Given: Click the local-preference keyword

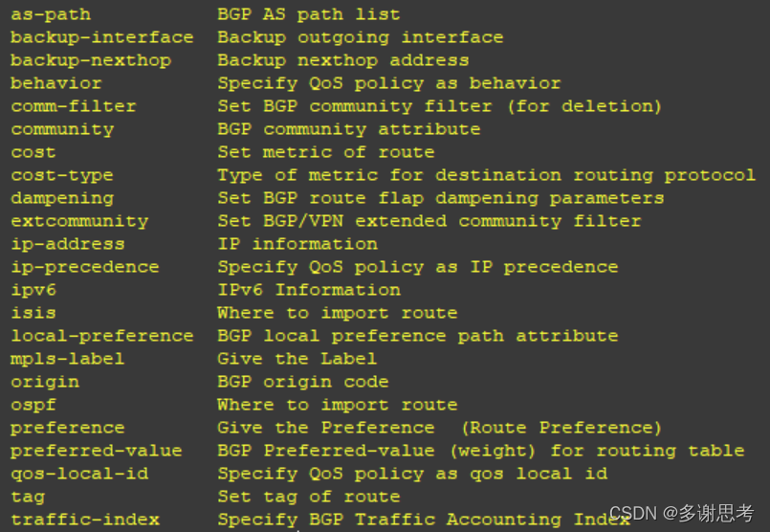Looking at the screenshot, I should point(102,336).
